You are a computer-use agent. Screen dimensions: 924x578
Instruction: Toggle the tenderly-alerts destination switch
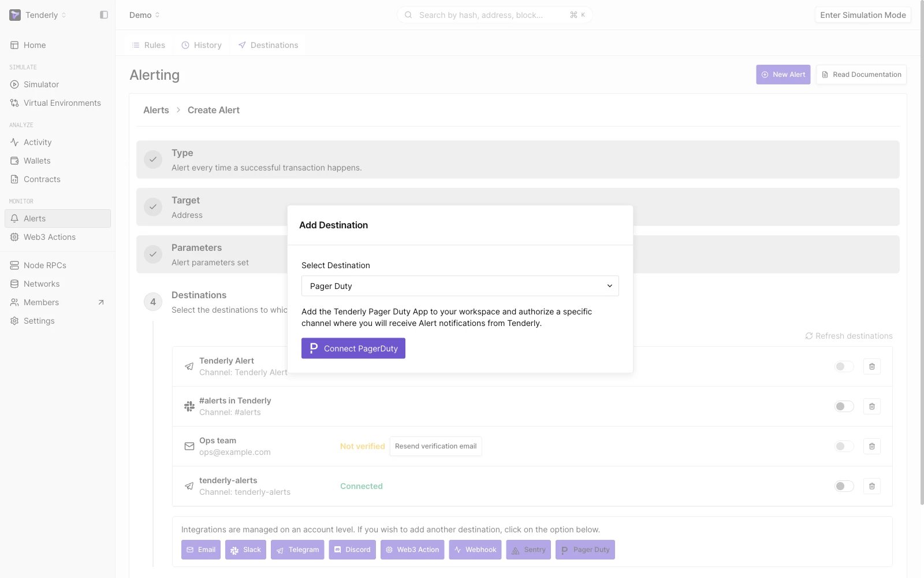click(x=844, y=486)
